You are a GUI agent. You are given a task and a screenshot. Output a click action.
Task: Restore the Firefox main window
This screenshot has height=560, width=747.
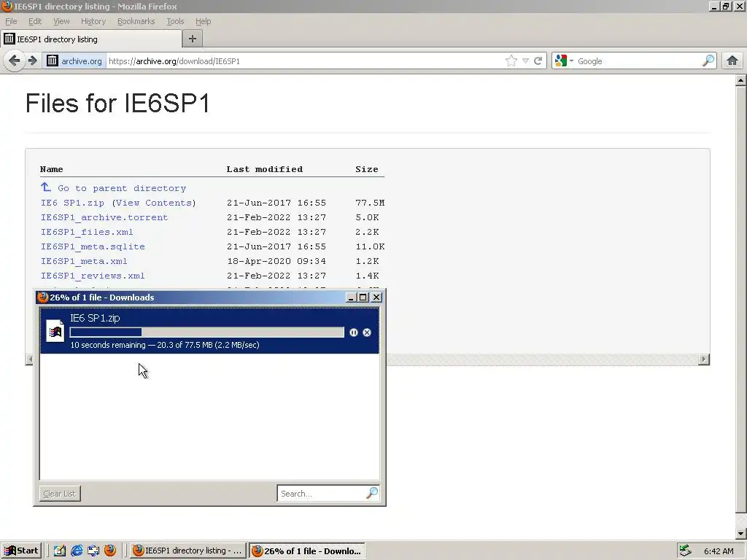(x=726, y=6)
